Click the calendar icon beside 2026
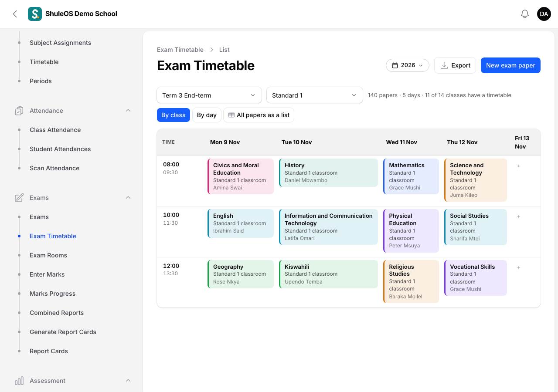The width and height of the screenshot is (558, 392). pyautogui.click(x=395, y=65)
